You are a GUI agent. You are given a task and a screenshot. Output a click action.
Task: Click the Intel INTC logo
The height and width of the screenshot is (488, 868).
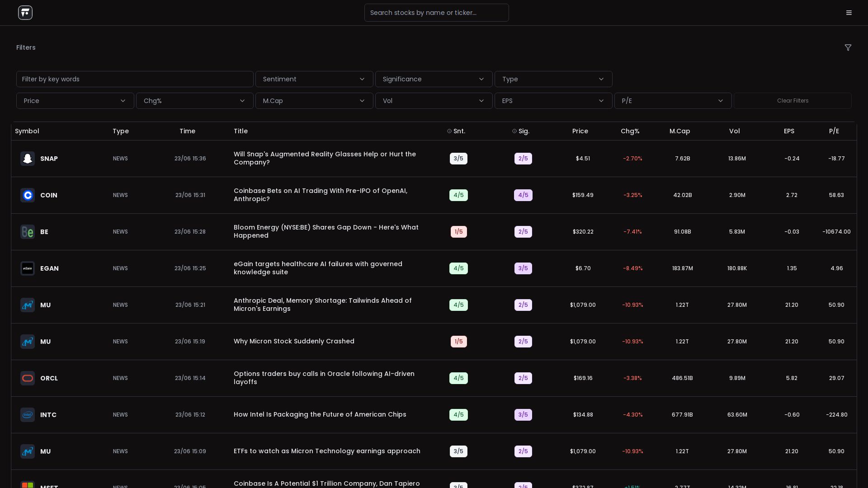point(28,415)
